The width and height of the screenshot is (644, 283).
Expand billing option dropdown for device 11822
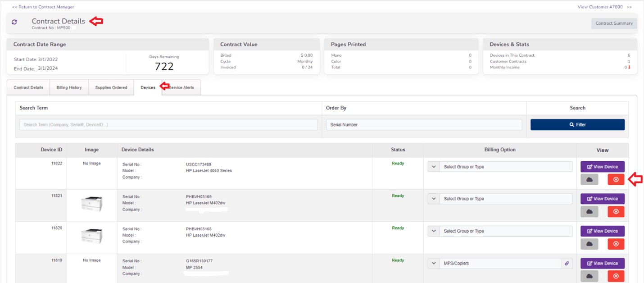click(x=434, y=167)
